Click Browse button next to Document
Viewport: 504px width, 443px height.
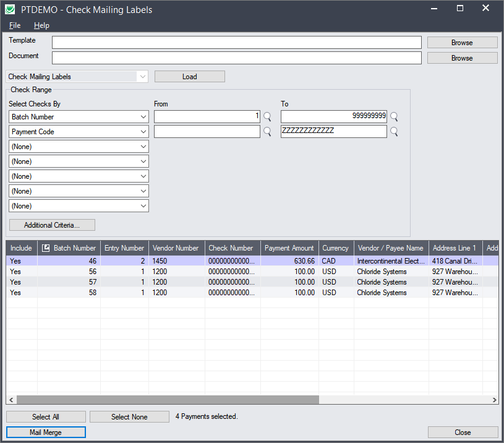click(x=462, y=58)
